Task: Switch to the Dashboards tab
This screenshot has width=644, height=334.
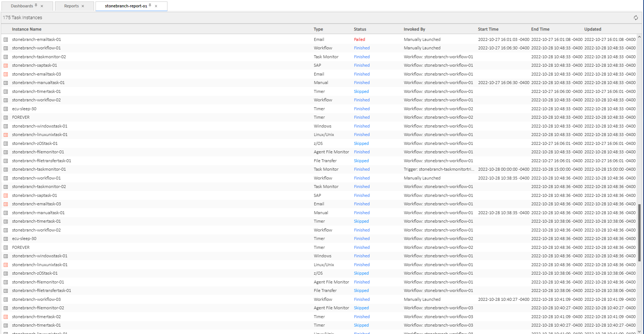Action: [22, 6]
